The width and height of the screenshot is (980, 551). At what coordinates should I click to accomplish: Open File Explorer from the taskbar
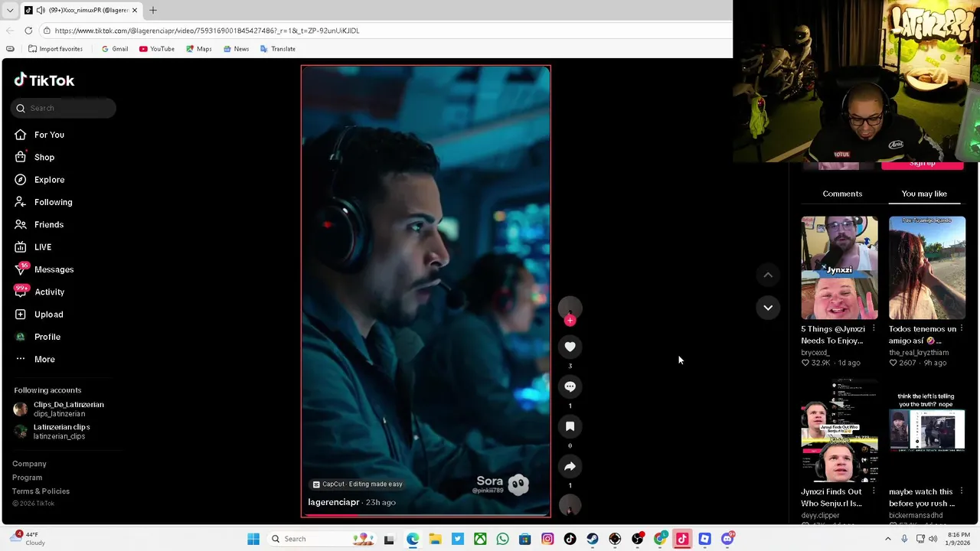[435, 539]
